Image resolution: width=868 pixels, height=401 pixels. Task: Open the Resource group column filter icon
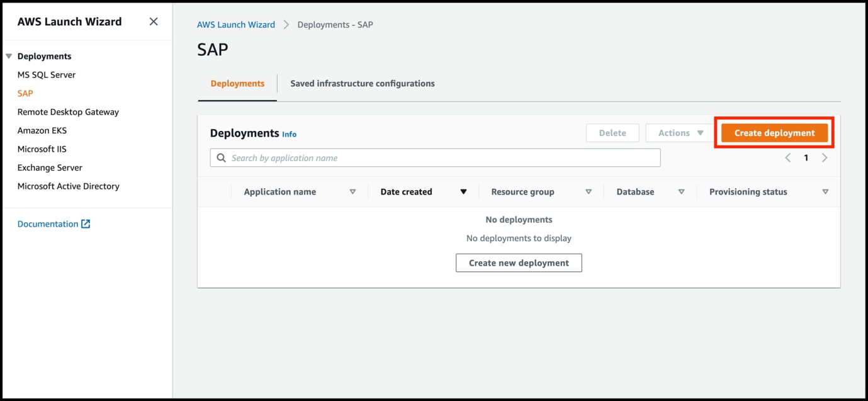click(x=589, y=191)
